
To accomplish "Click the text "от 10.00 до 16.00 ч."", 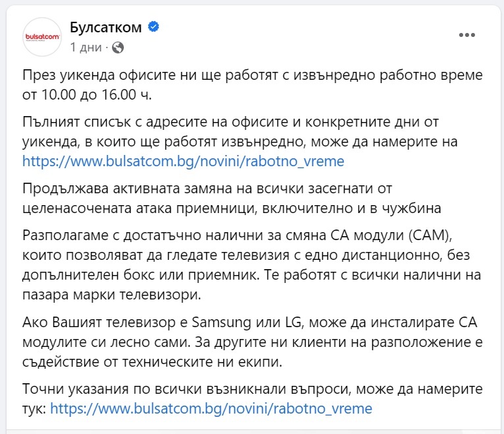I will click(86, 94).
